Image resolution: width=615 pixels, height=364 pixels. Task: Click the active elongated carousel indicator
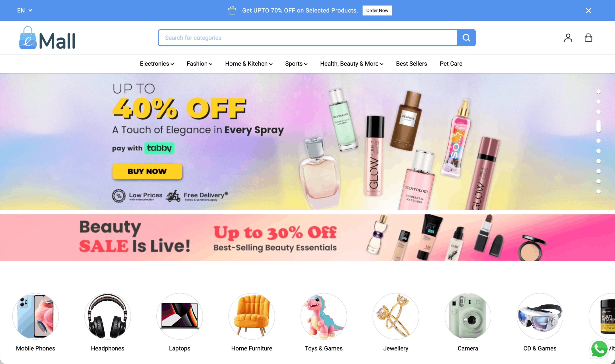click(598, 126)
